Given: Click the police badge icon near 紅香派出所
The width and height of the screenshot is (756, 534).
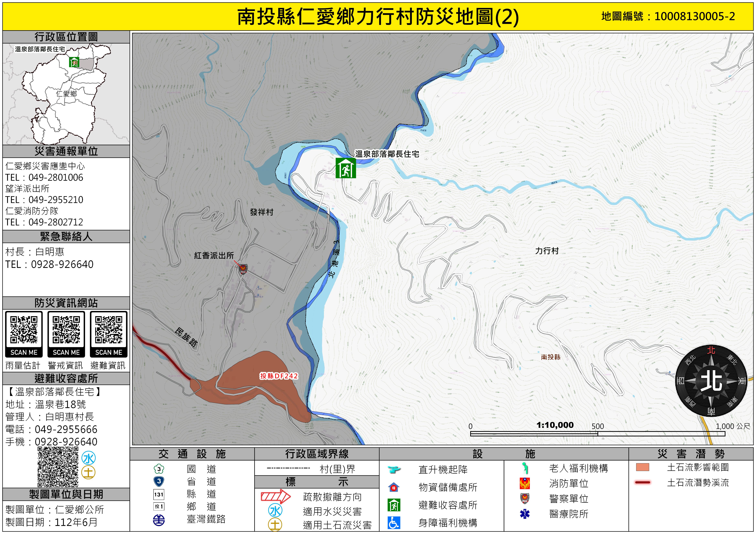Looking at the screenshot, I should 243,269.
